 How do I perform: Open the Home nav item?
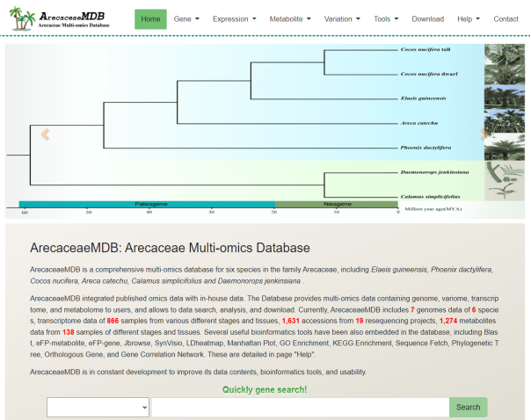click(150, 19)
